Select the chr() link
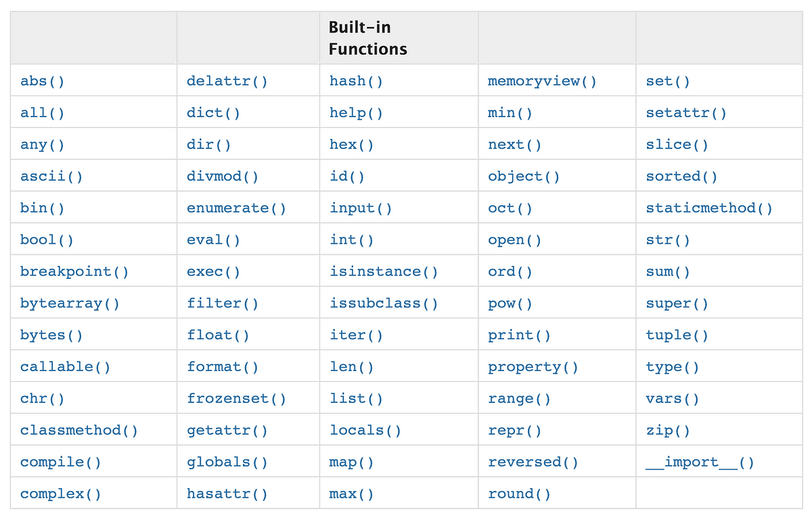812x518 pixels. click(x=43, y=399)
